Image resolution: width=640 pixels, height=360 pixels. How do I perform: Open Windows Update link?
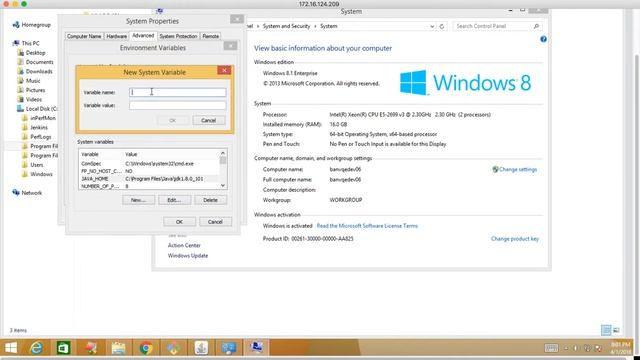[188, 256]
